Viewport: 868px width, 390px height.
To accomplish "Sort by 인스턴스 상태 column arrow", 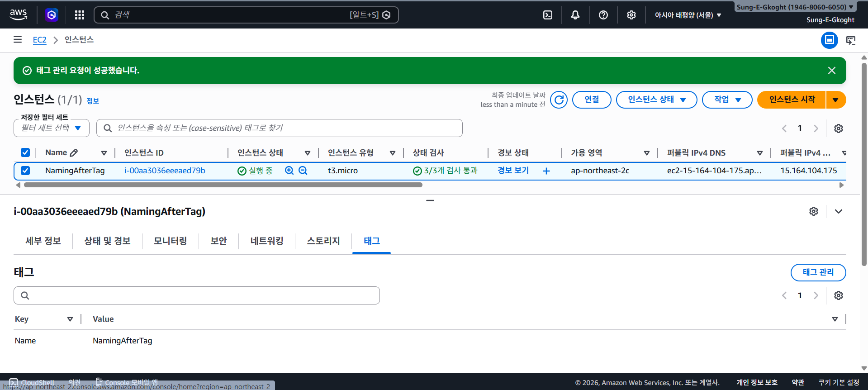I will 308,153.
